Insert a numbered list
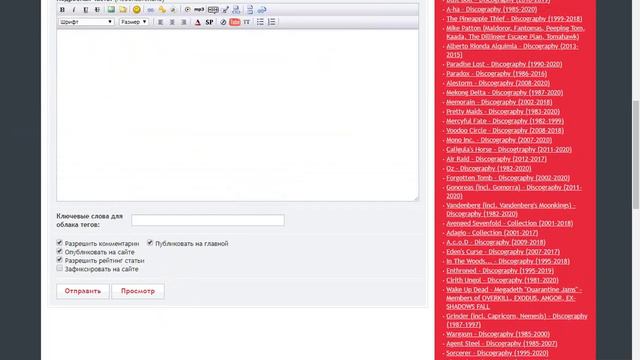 272,22
